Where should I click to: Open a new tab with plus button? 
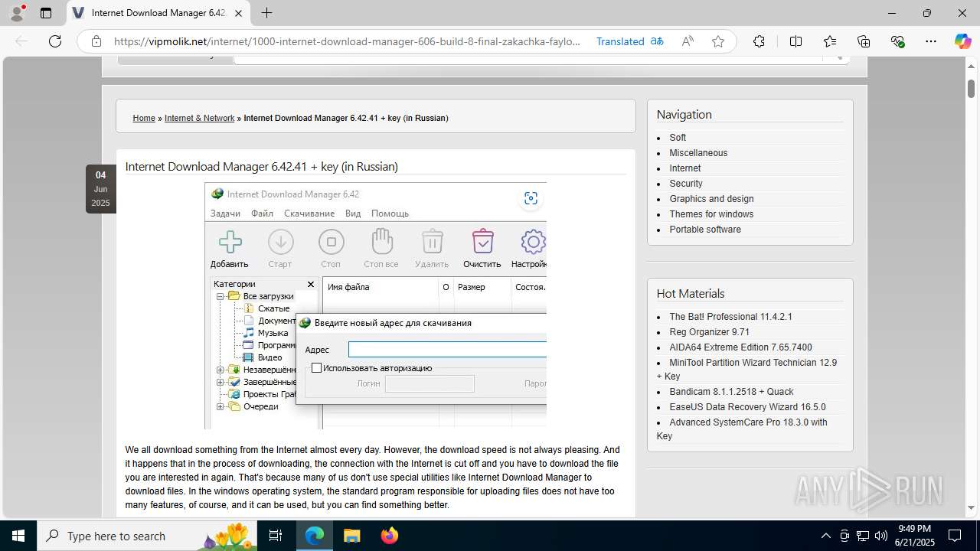[266, 13]
